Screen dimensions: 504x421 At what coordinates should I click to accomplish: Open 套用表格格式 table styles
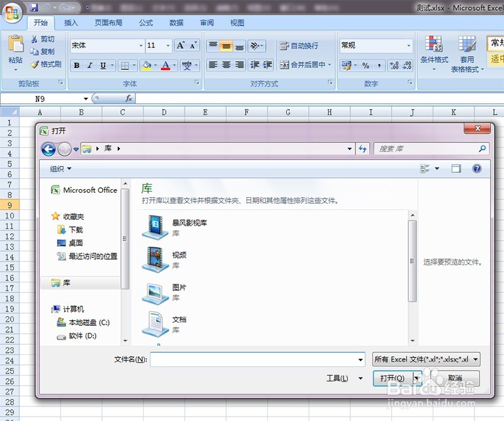pyautogui.click(x=467, y=54)
